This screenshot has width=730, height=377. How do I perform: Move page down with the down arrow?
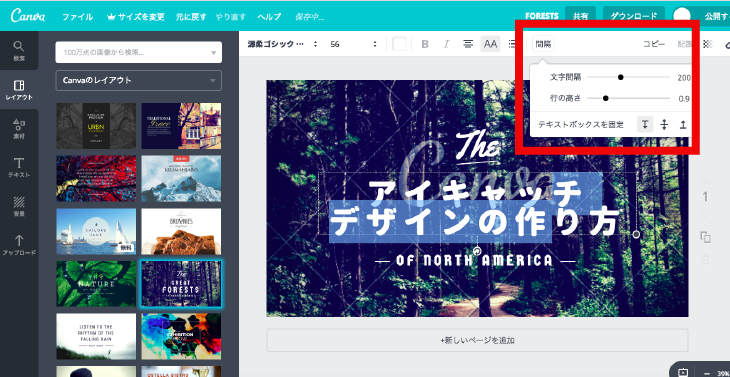tap(705, 215)
